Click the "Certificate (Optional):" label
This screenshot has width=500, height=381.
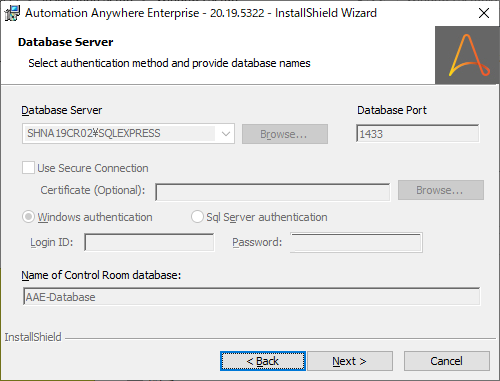click(x=93, y=190)
